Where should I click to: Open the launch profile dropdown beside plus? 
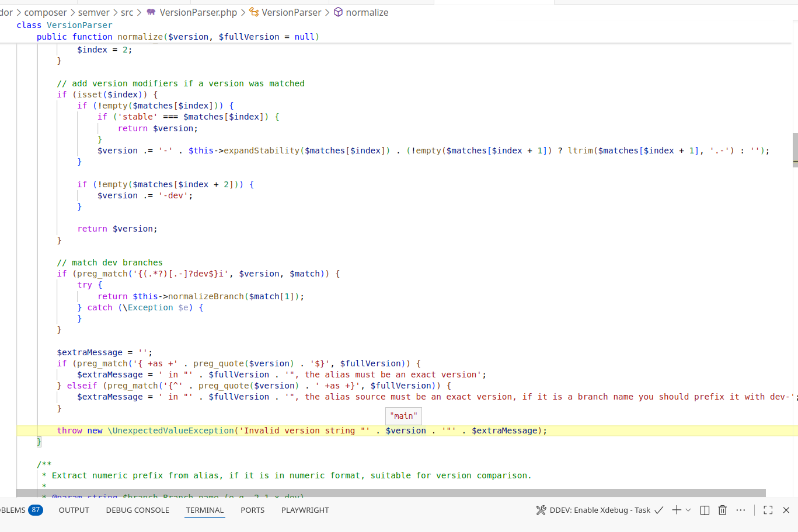tap(688, 510)
